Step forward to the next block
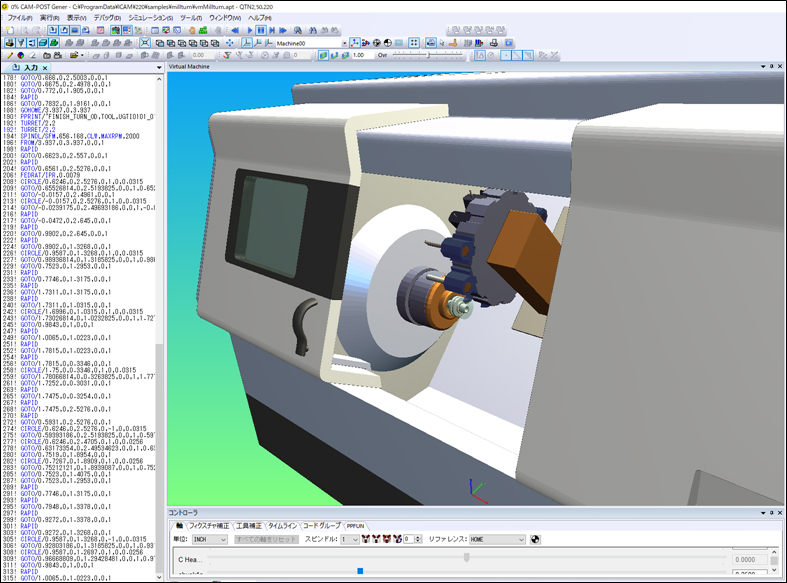787x583 pixels. (272, 31)
